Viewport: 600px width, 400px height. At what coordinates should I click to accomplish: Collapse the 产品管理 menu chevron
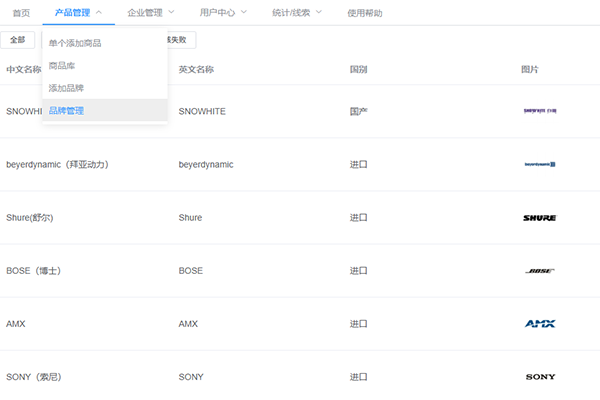[x=99, y=12]
